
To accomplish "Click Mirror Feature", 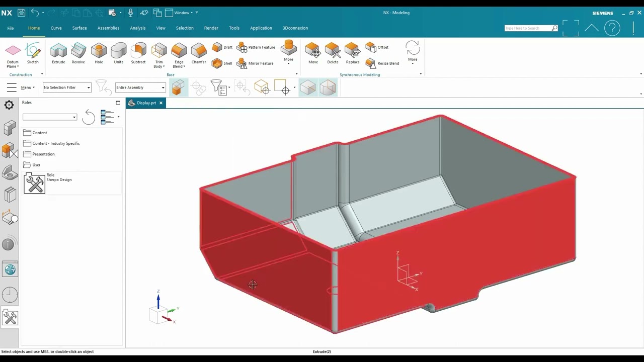I will (x=255, y=63).
